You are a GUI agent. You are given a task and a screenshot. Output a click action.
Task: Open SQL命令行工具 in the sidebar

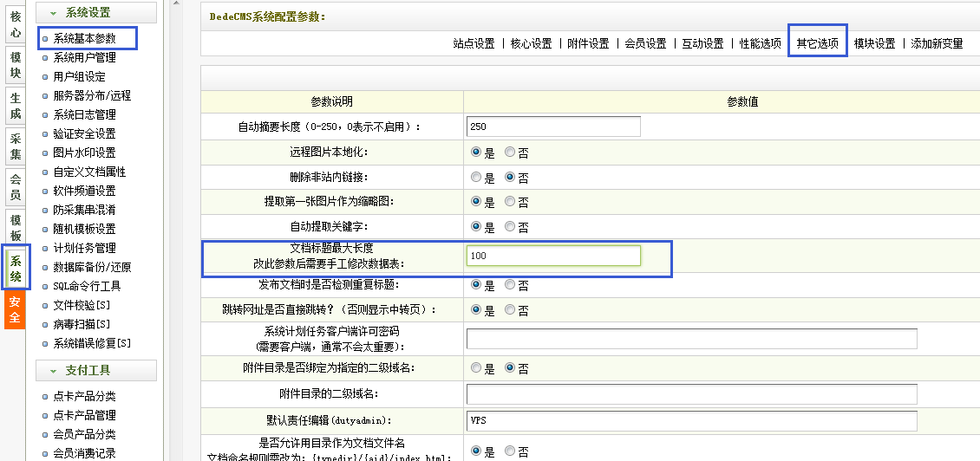(x=87, y=286)
